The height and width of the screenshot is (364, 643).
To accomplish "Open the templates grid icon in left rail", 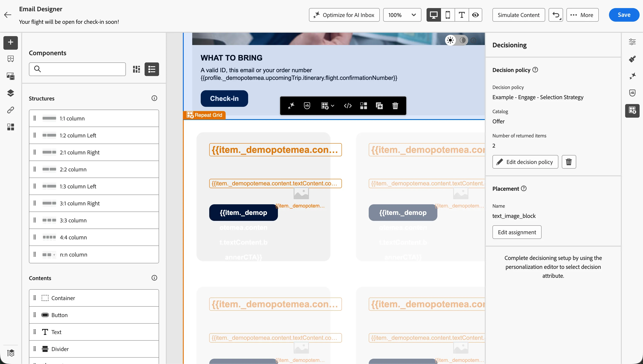I will point(10,127).
